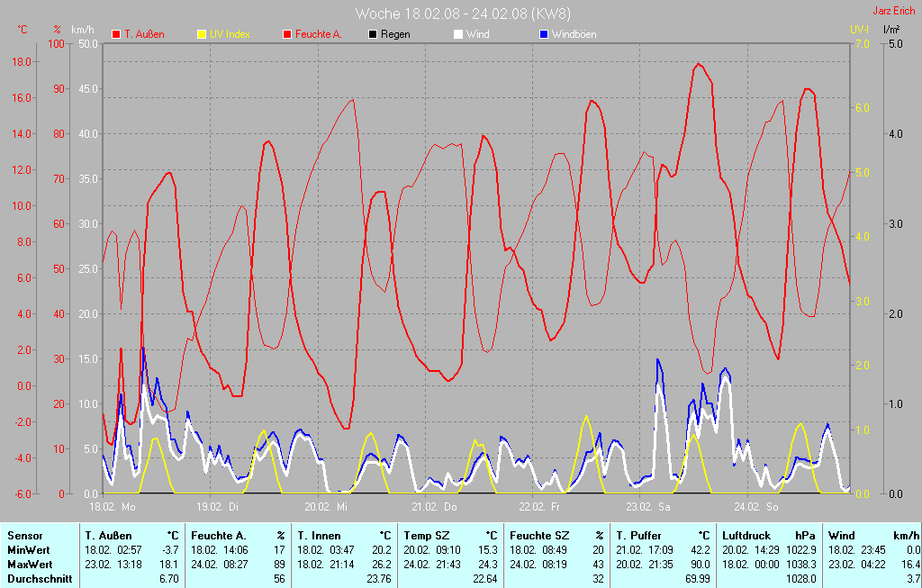922x588 pixels.
Task: Click the 19.02. Di date axis label
Action: tap(218, 506)
